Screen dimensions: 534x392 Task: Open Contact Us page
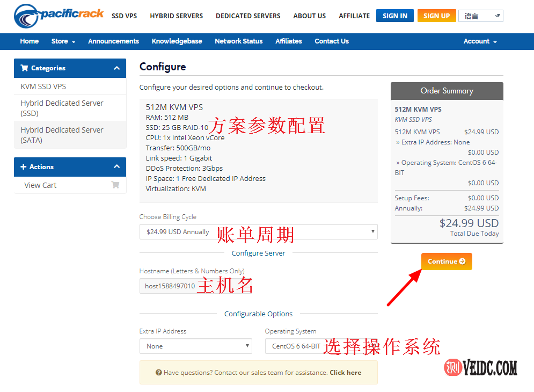pyautogui.click(x=332, y=41)
